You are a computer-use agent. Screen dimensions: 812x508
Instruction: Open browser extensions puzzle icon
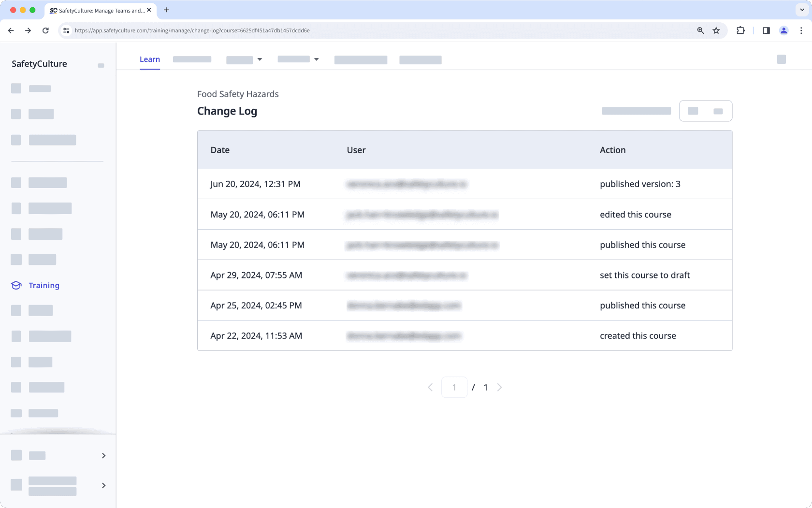tap(740, 30)
